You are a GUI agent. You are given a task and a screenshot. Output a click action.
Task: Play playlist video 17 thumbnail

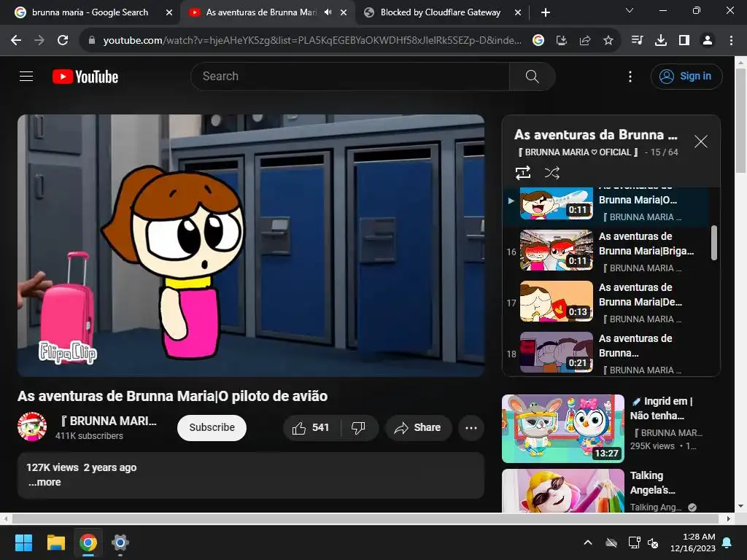point(557,301)
